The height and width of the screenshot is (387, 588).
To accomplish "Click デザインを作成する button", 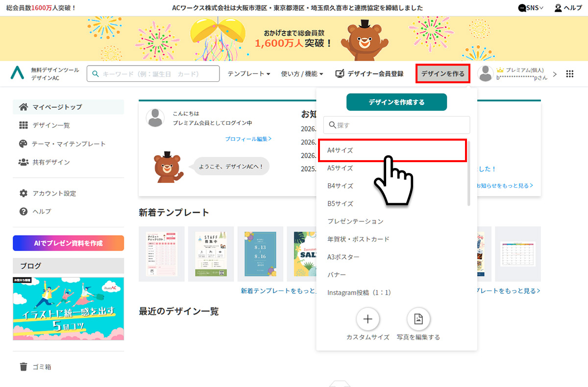I will click(397, 102).
